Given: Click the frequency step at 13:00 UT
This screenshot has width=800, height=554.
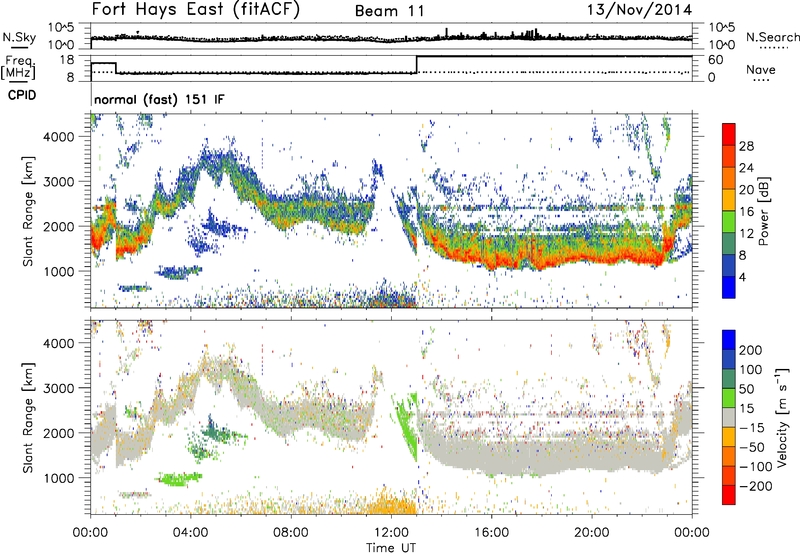Looking at the screenshot, I should pos(417,64).
